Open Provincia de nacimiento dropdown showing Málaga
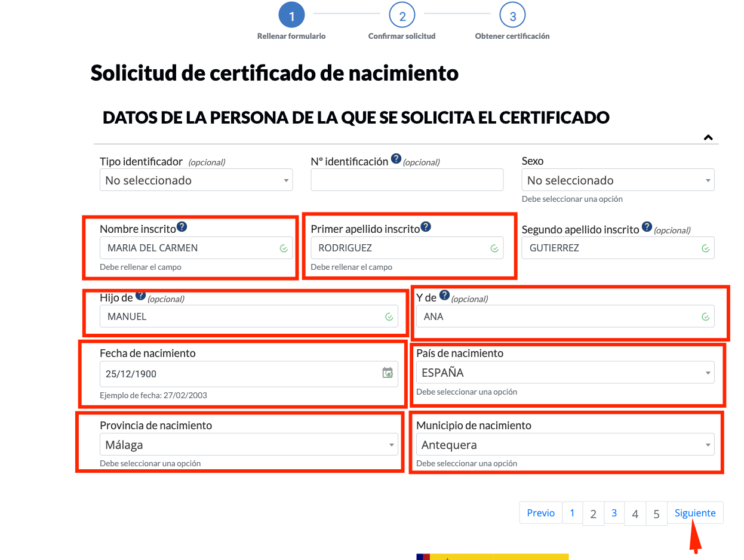This screenshot has width=744, height=560. click(249, 445)
